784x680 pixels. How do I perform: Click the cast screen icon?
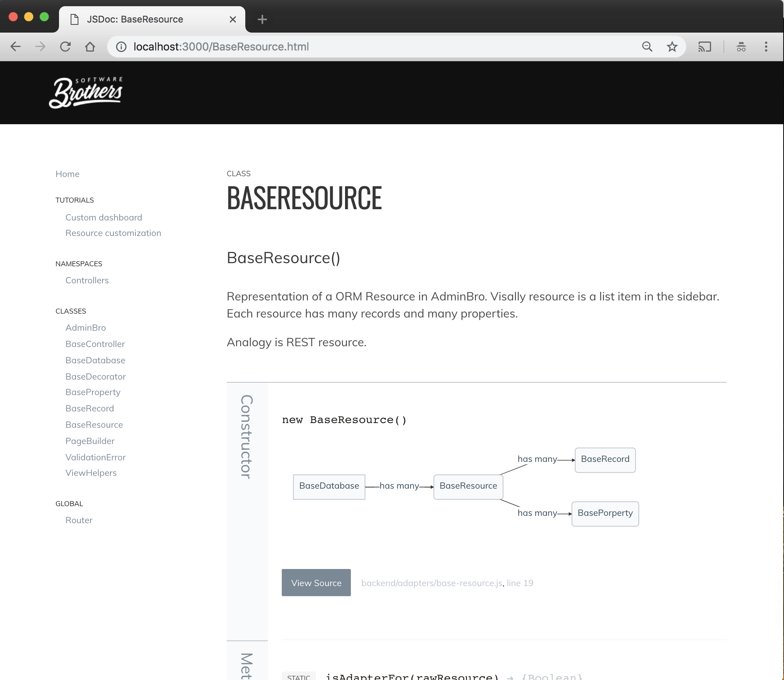point(704,47)
